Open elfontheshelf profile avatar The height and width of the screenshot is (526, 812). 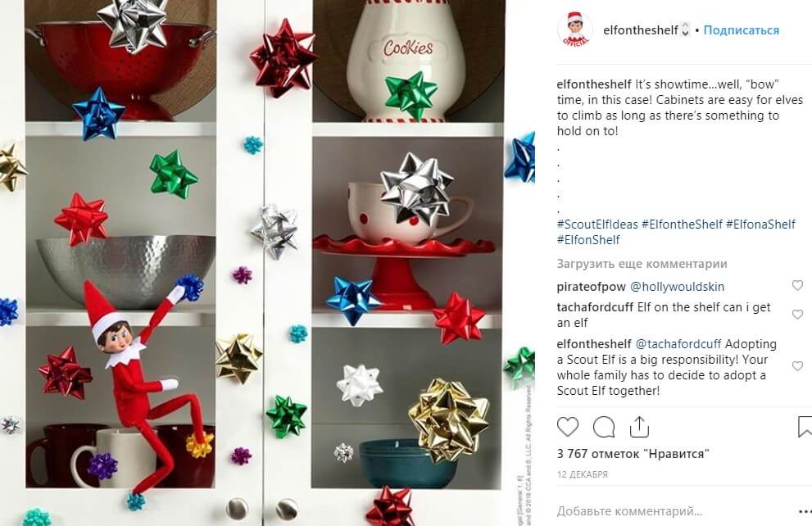tap(575, 29)
